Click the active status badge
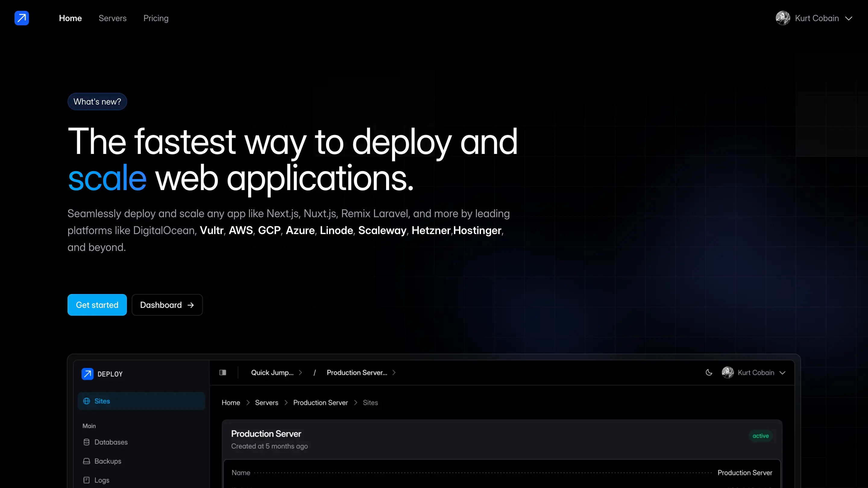 pyautogui.click(x=760, y=436)
